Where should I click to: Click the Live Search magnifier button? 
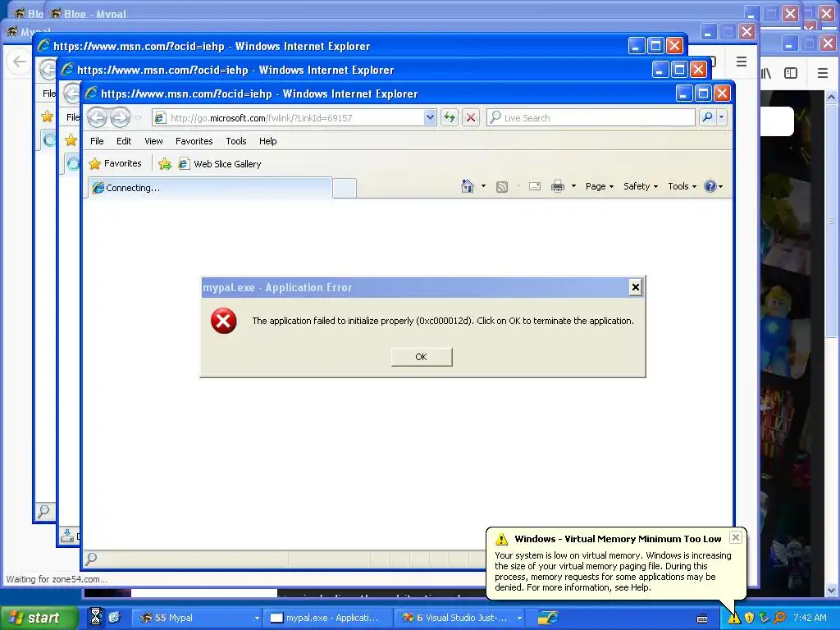707,117
